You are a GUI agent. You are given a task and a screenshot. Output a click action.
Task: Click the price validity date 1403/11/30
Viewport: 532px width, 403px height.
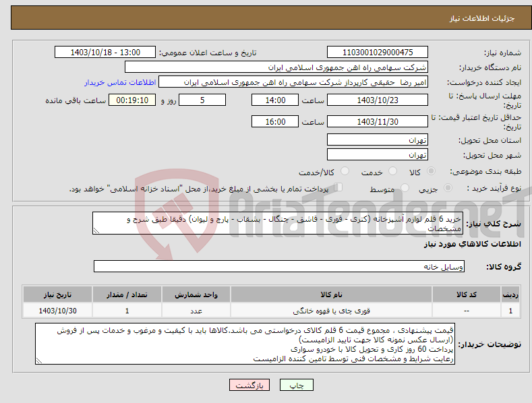(x=378, y=121)
